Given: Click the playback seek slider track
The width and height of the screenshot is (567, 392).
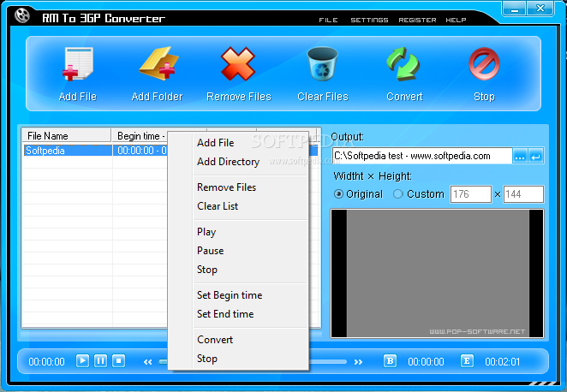Looking at the screenshot, I should click(328, 362).
